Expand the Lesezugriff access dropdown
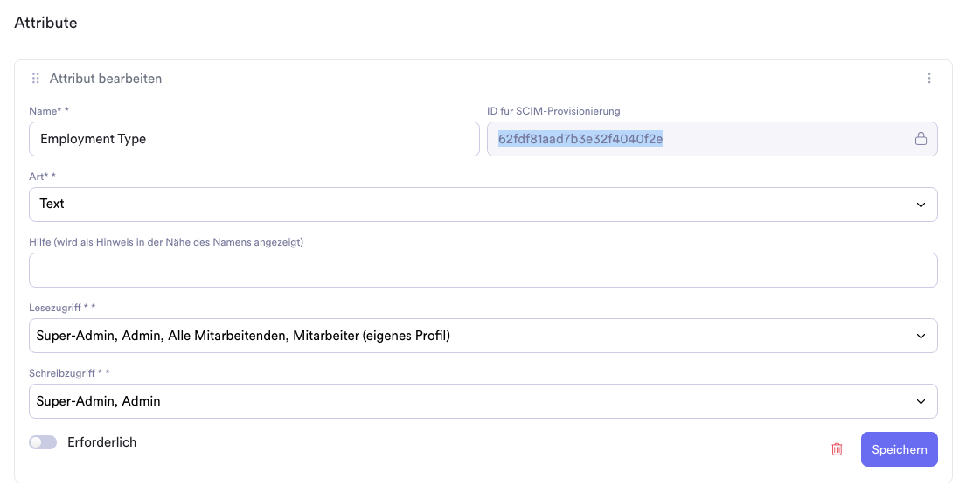Viewport: 980px width, 493px height. [483, 336]
